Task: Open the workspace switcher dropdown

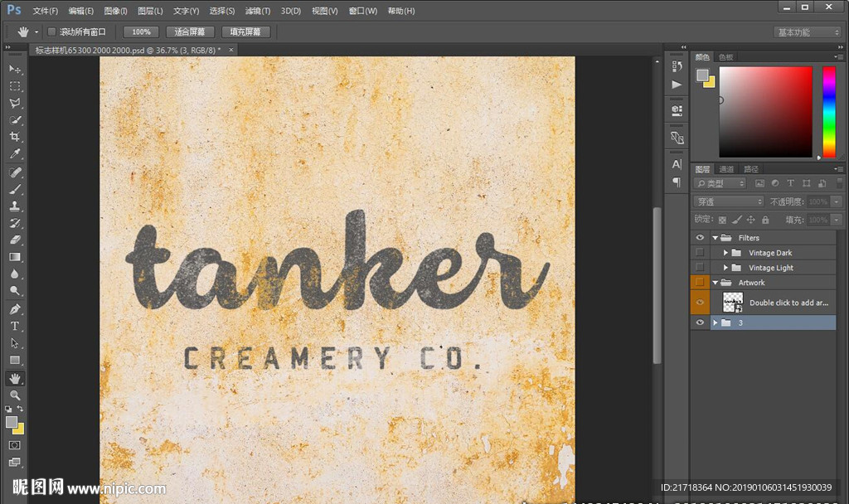Action: tap(807, 32)
